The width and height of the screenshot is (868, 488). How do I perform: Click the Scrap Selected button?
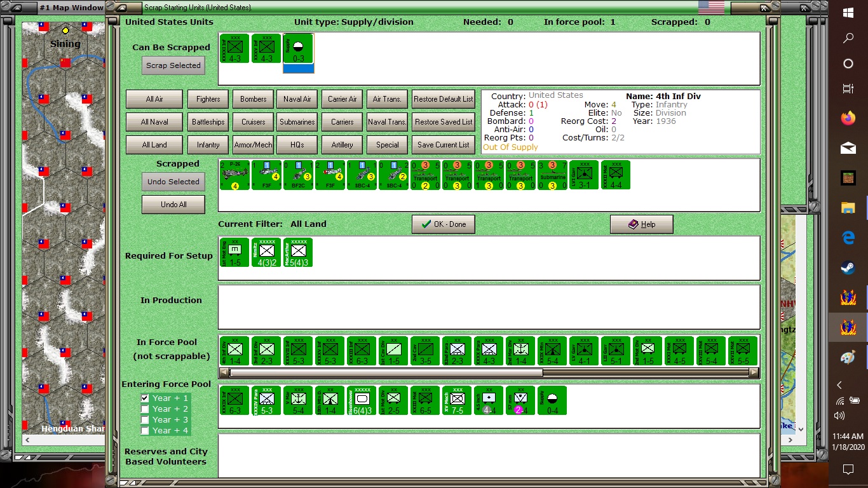pos(173,65)
